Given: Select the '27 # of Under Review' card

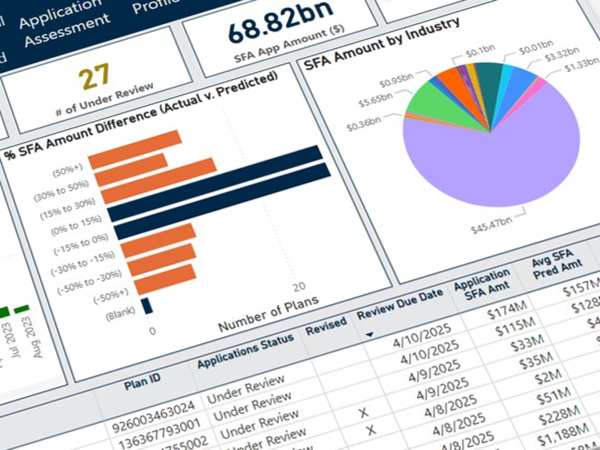Looking at the screenshot, I should (x=98, y=80).
